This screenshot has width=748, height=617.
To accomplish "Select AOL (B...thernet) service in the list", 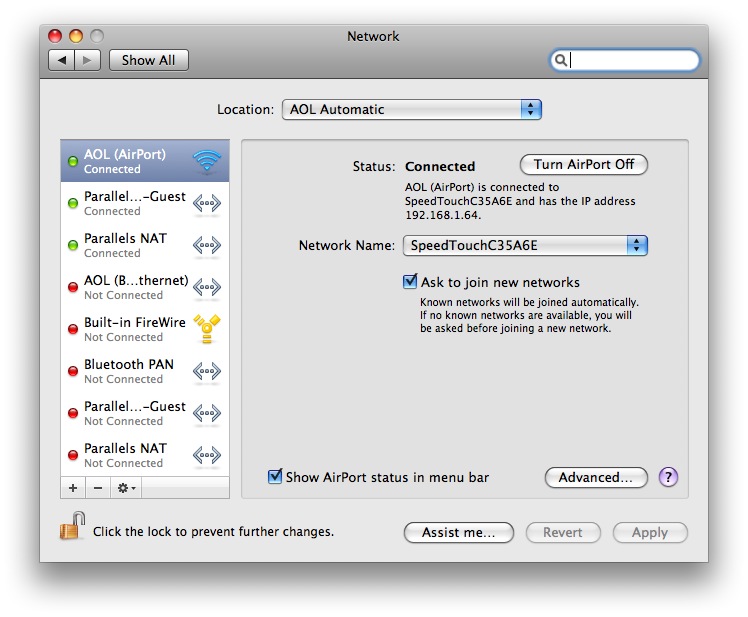I will coord(145,287).
